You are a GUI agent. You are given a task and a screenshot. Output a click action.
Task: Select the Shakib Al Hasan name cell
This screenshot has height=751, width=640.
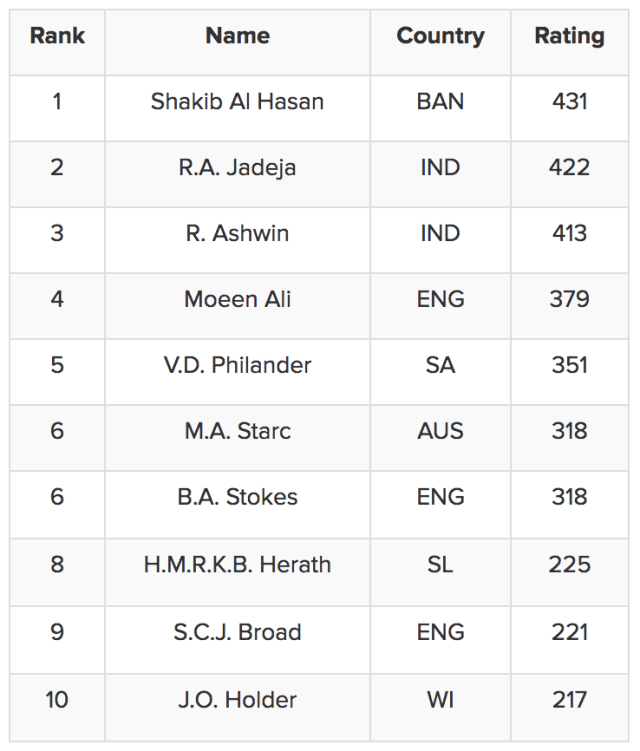coord(237,102)
